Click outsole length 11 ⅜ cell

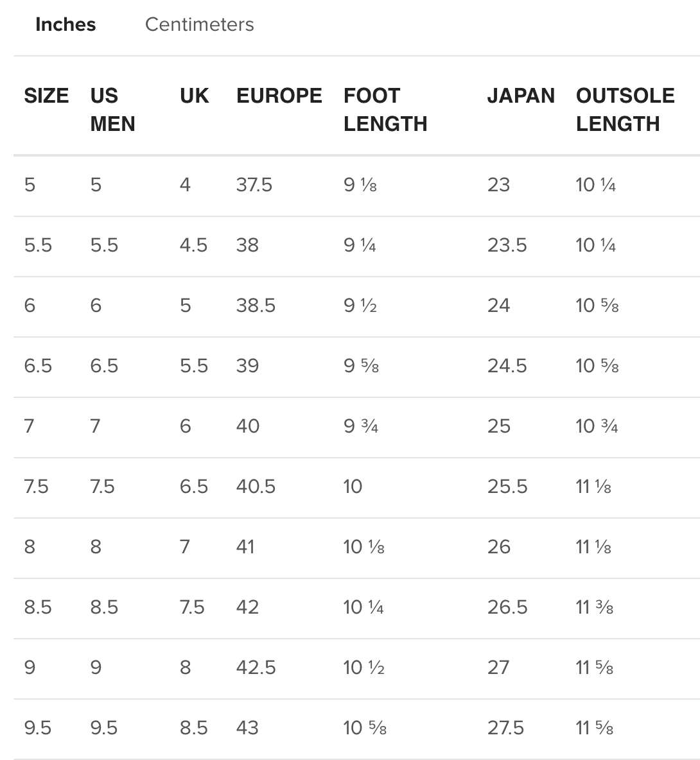point(595,607)
